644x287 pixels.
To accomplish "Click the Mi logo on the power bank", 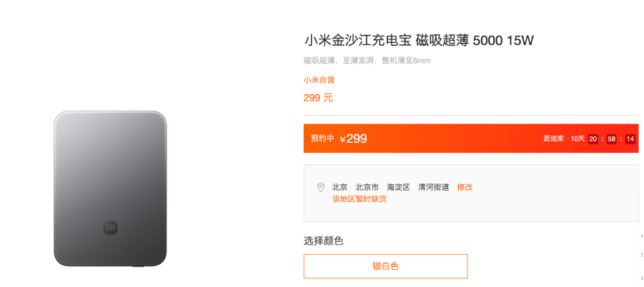I will (x=110, y=228).
